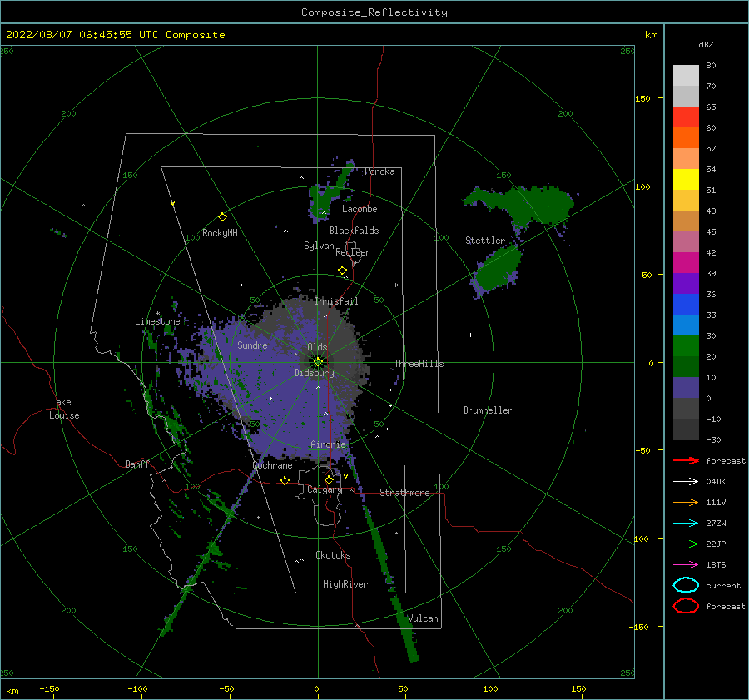Click the red forecast arrow in legend
749x700 pixels.
686,460
